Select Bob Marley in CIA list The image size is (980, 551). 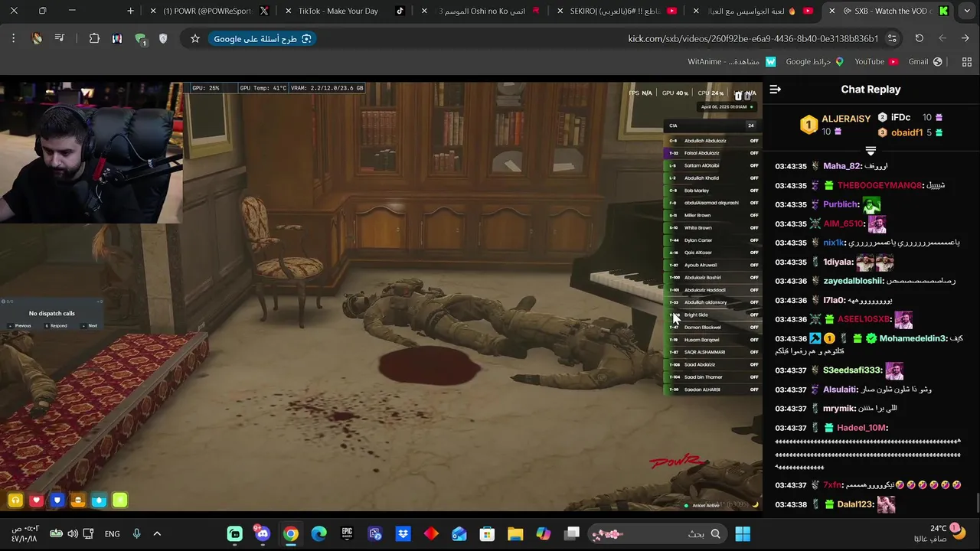tap(712, 191)
